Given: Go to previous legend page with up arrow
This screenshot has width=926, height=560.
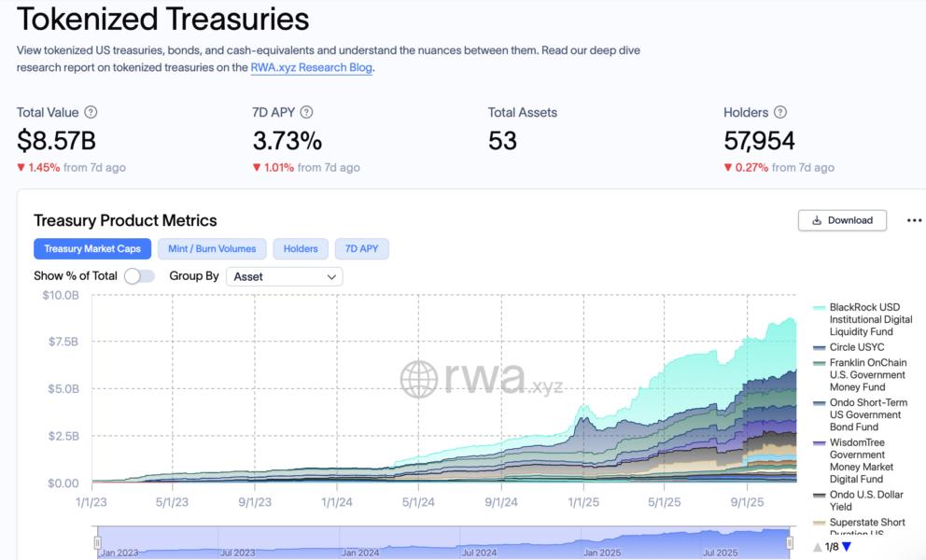Looking at the screenshot, I should [818, 547].
